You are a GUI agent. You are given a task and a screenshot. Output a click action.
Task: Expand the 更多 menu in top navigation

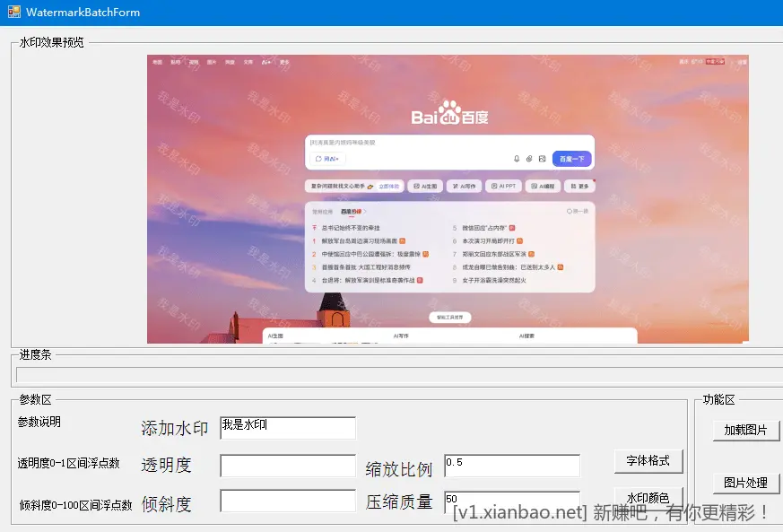(x=285, y=61)
